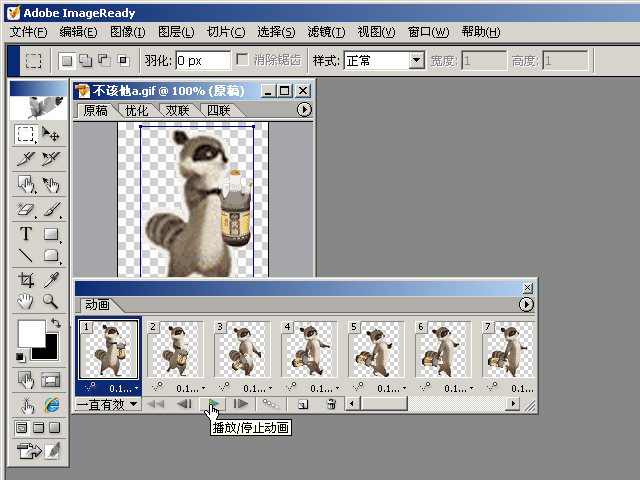
Task: Select the Line tool
Action: pyautogui.click(x=25, y=256)
